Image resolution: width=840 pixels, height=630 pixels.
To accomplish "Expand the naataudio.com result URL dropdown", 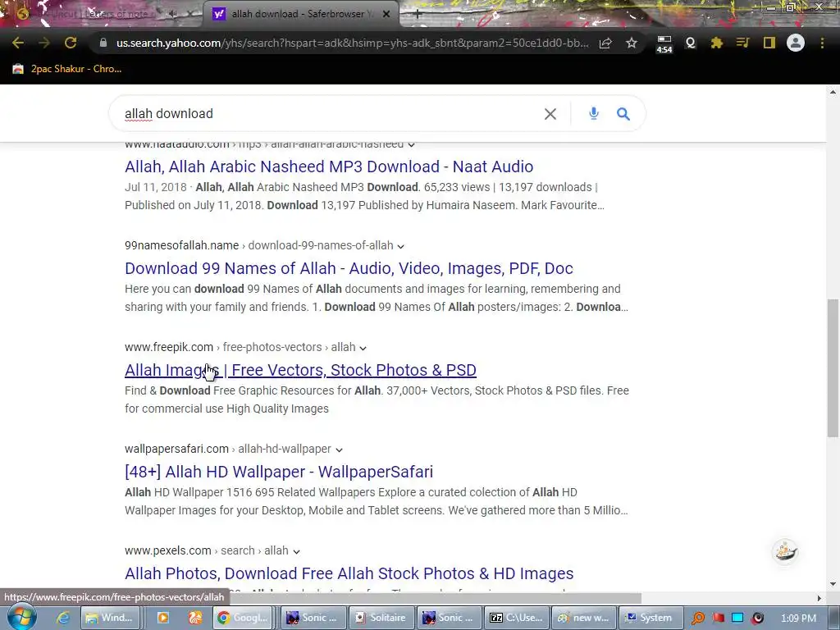I will tap(411, 144).
